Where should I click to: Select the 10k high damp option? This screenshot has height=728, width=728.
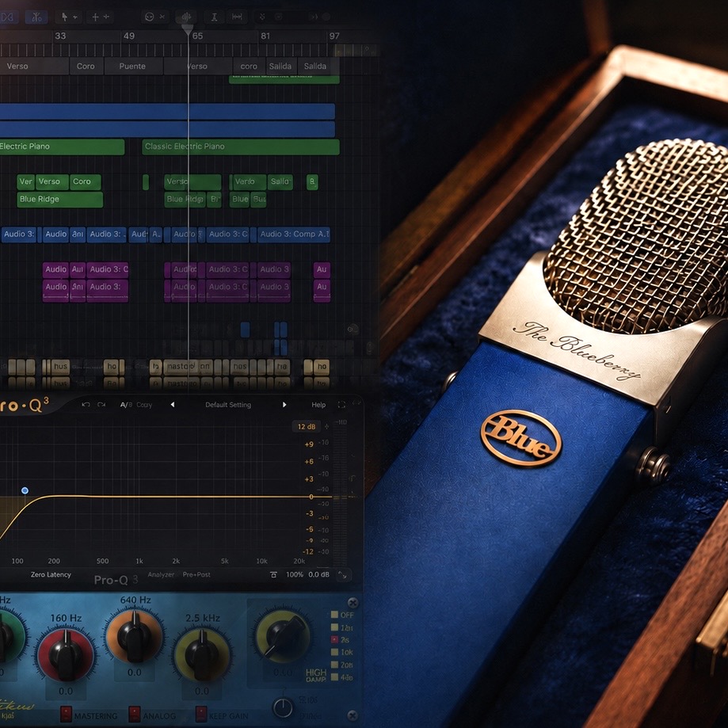coord(334,652)
